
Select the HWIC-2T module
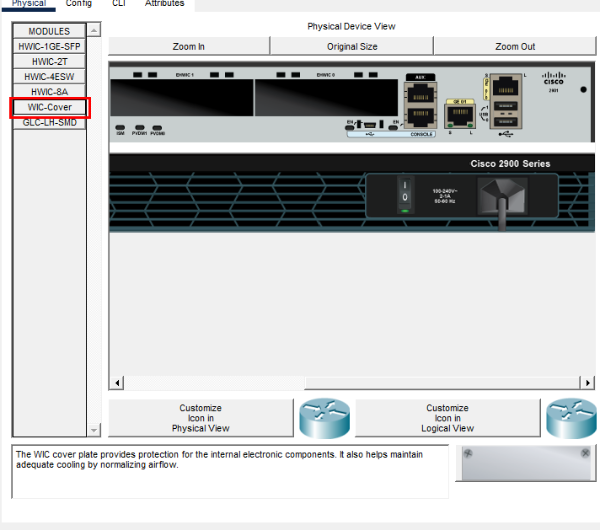pos(49,62)
